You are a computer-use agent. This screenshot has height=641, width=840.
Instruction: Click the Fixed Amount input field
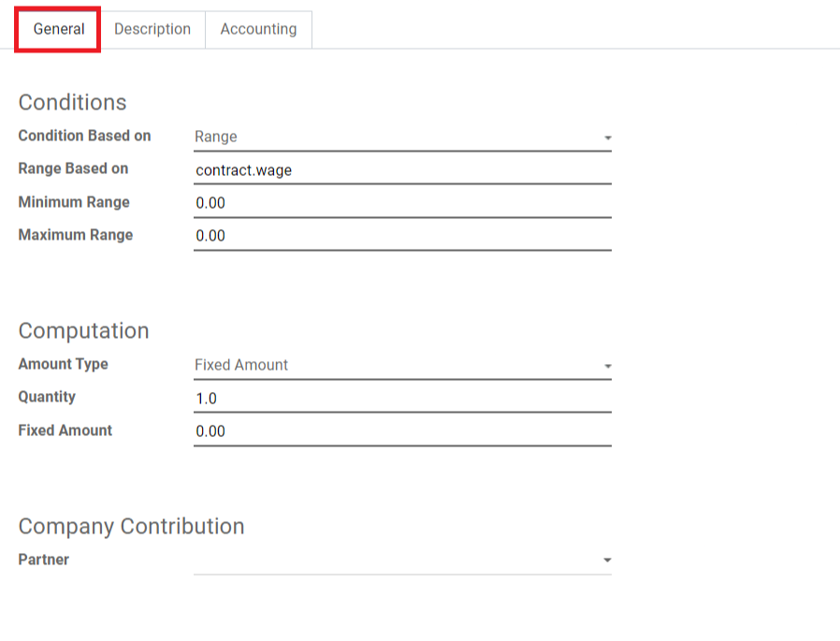(402, 431)
